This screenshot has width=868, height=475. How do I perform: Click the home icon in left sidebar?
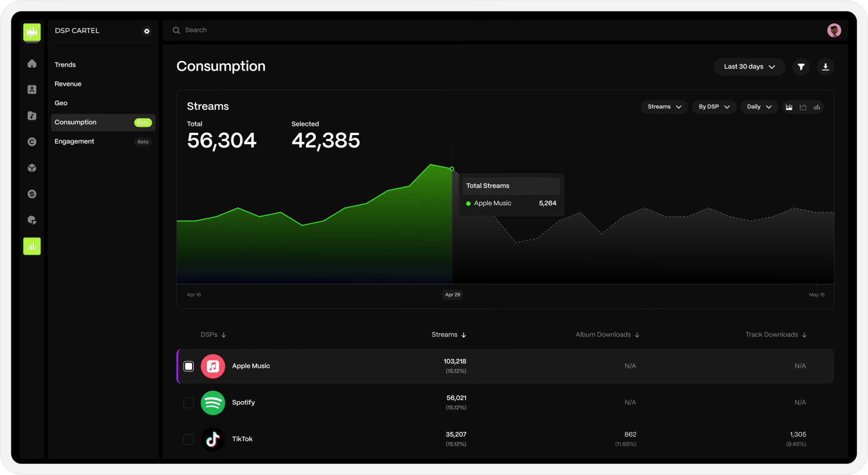coord(32,64)
